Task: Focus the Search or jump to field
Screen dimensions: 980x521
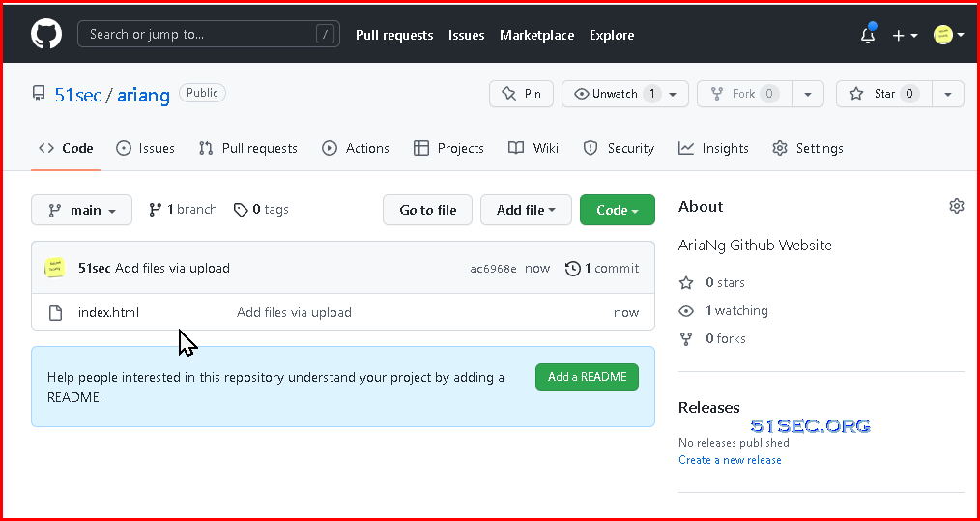Action: tap(209, 35)
